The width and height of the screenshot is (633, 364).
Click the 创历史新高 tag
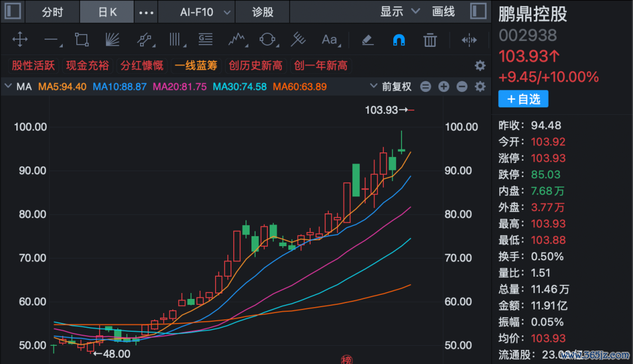coord(256,66)
